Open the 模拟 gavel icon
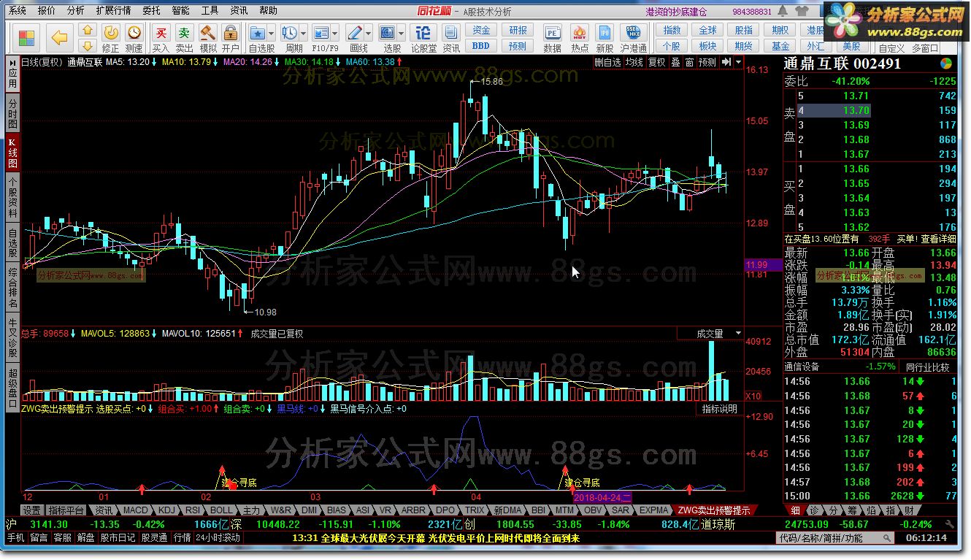Viewport: 971px width, 560px height. pos(207,33)
